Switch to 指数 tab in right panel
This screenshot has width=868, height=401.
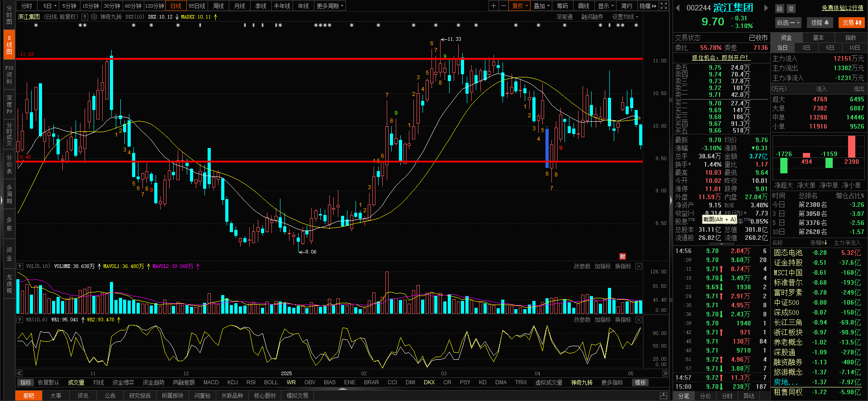tap(850, 38)
